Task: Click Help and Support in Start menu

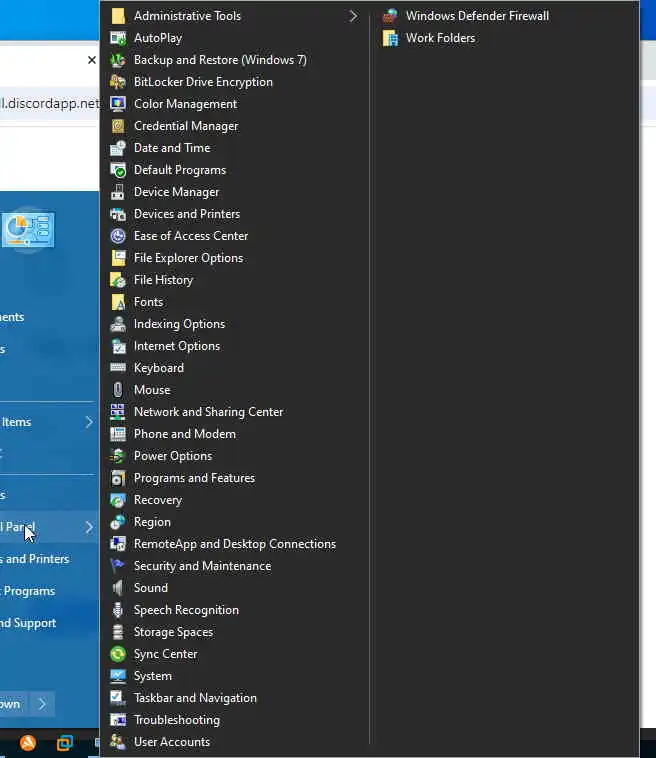Action: click(28, 623)
